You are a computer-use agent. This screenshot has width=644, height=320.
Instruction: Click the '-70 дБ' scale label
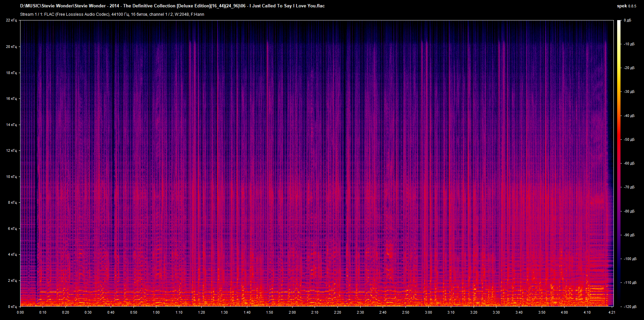629,187
